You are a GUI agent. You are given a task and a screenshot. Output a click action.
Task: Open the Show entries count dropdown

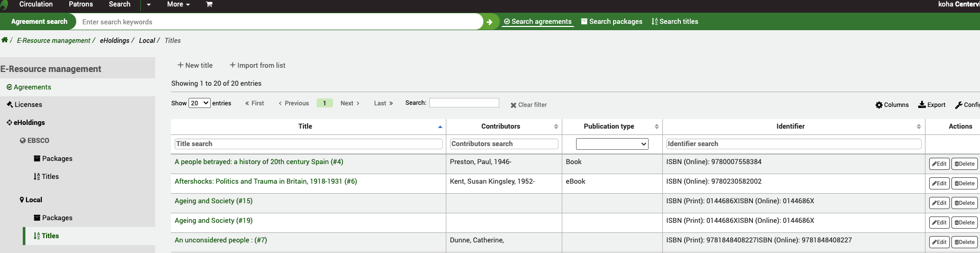[x=200, y=103]
